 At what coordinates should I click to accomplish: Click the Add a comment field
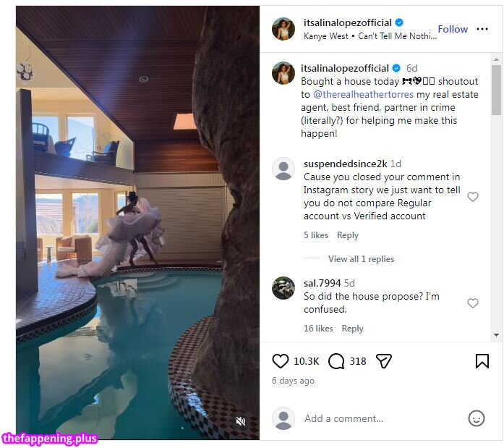(x=376, y=418)
